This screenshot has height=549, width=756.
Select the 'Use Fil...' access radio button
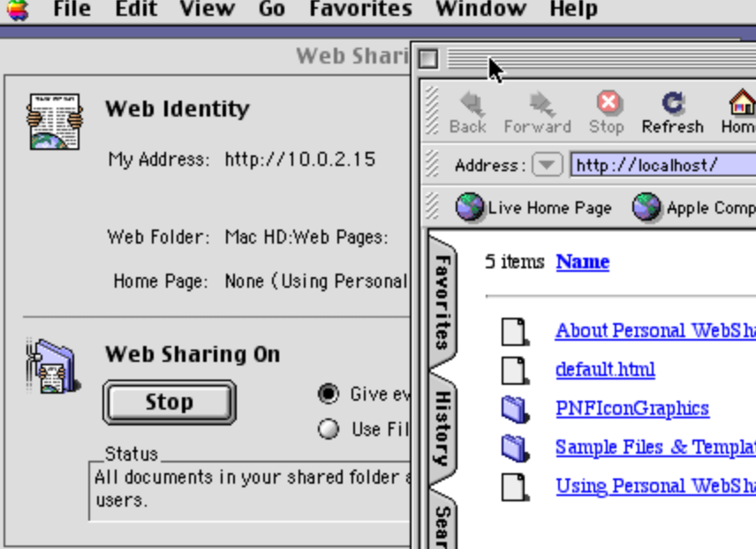tap(329, 429)
